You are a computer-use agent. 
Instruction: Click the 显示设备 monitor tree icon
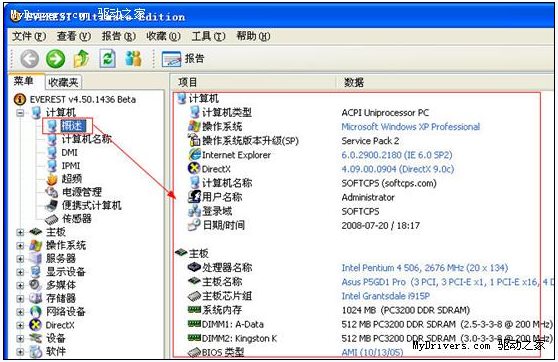[36, 272]
